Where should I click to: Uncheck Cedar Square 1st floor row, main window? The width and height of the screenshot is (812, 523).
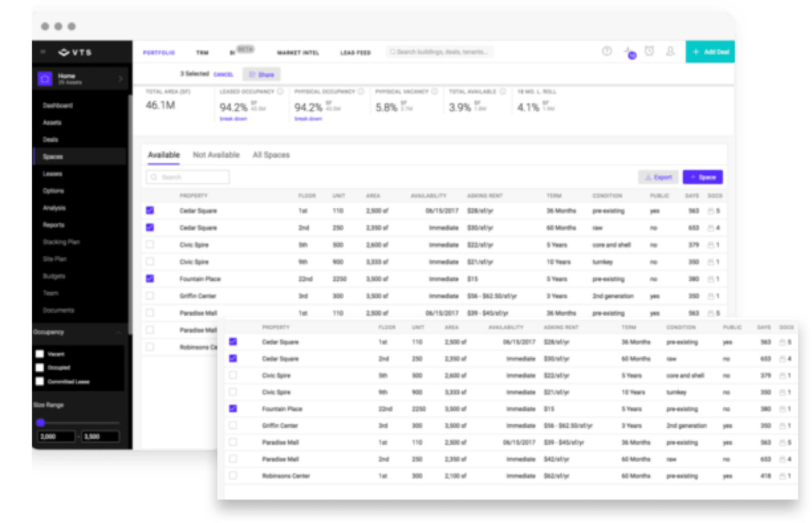pos(150,210)
